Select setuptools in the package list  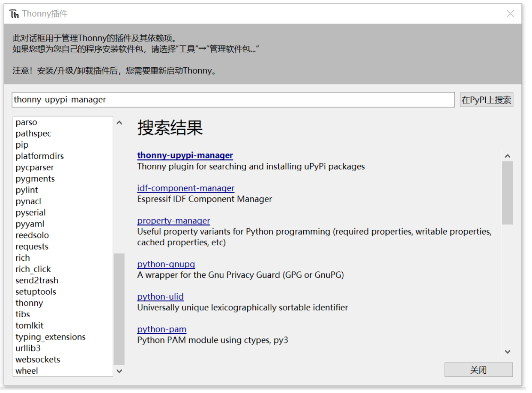pos(36,292)
